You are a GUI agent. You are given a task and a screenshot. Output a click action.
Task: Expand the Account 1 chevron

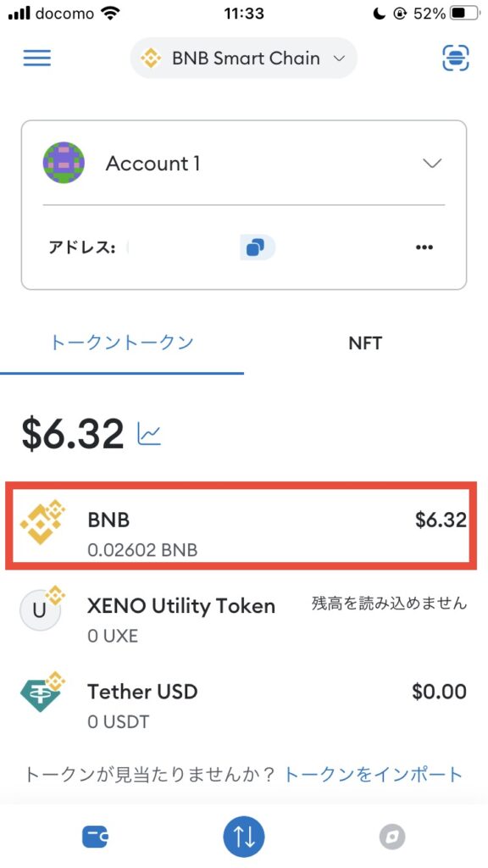pos(431,164)
